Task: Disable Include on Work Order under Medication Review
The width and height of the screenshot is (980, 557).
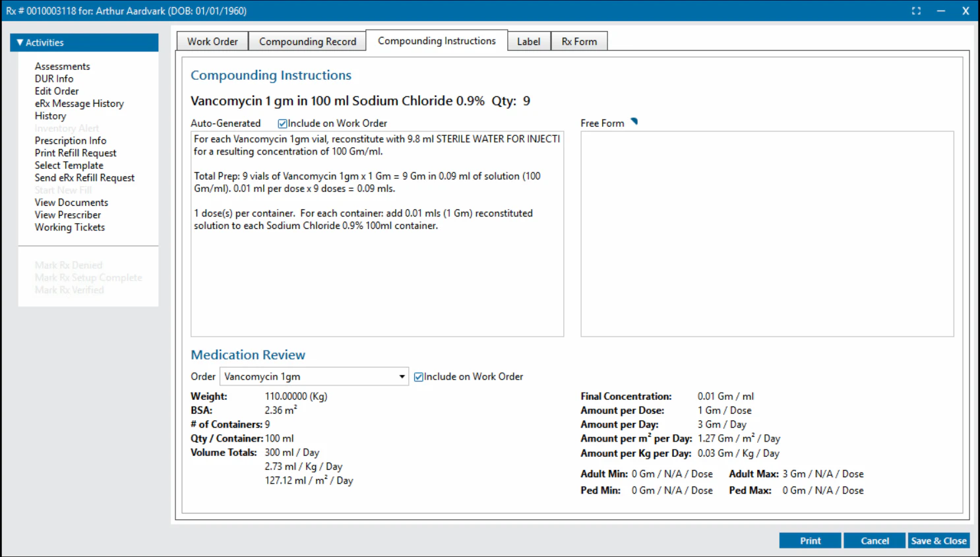Action: pyautogui.click(x=418, y=376)
